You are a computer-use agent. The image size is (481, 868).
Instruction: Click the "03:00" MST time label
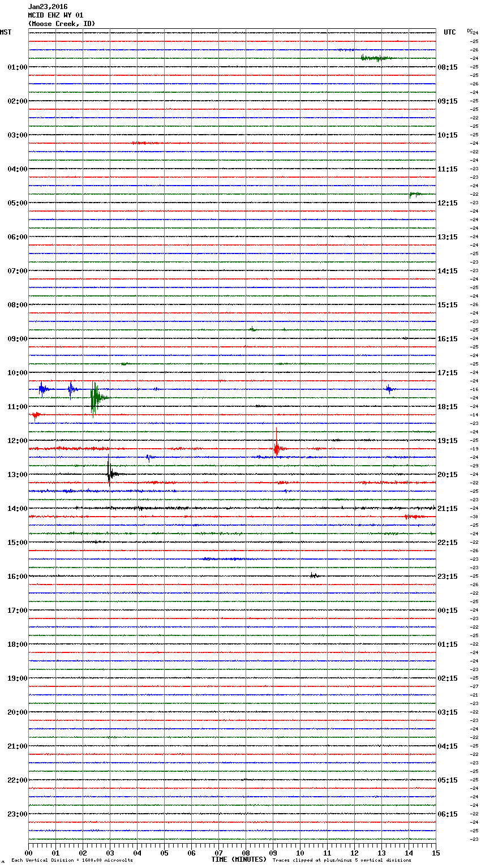17,135
